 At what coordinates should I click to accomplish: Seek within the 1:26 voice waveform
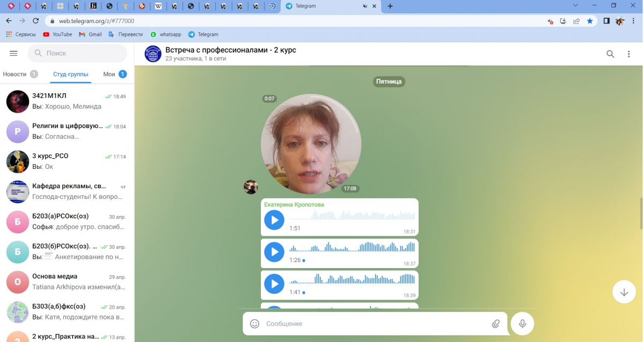(352, 248)
